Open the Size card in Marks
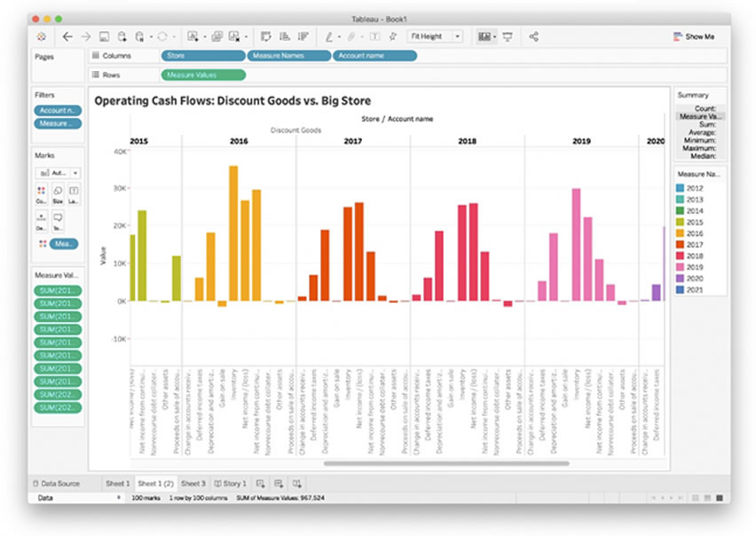 click(57, 193)
